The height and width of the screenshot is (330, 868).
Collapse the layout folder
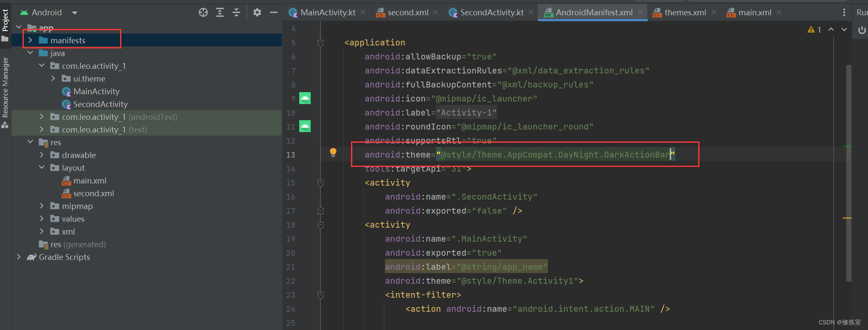click(42, 168)
